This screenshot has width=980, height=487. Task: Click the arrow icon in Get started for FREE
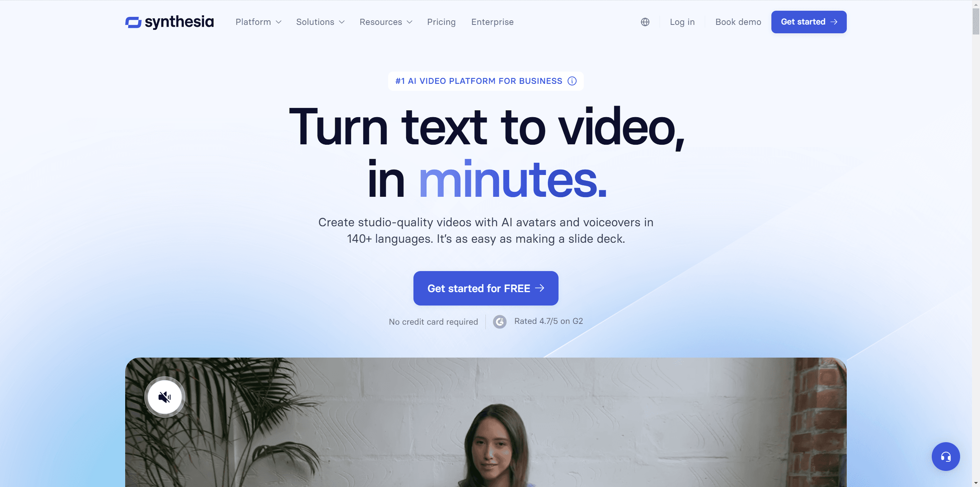[x=540, y=288]
